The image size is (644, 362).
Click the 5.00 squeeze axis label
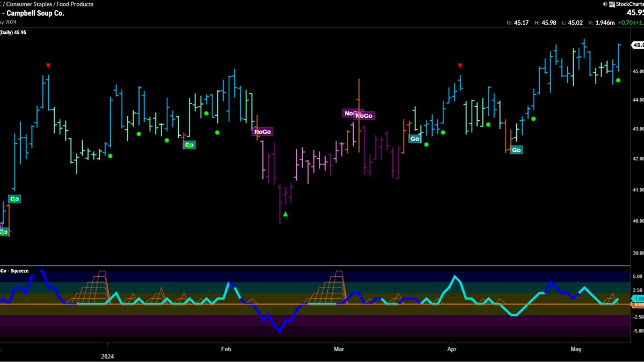point(638,277)
